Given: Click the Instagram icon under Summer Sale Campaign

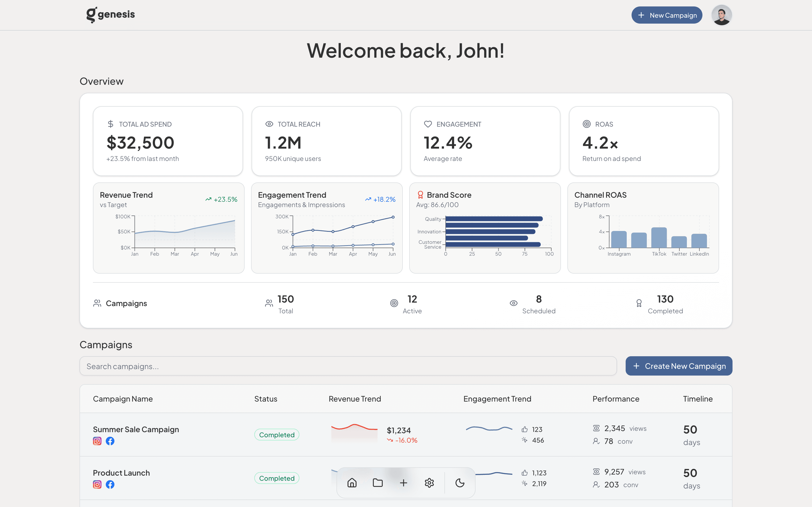Looking at the screenshot, I should click(x=97, y=441).
